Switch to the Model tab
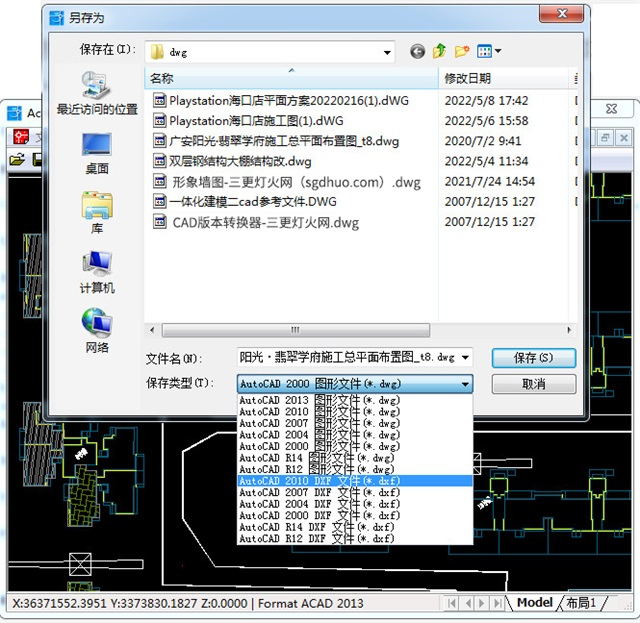640x623 pixels. point(534,603)
